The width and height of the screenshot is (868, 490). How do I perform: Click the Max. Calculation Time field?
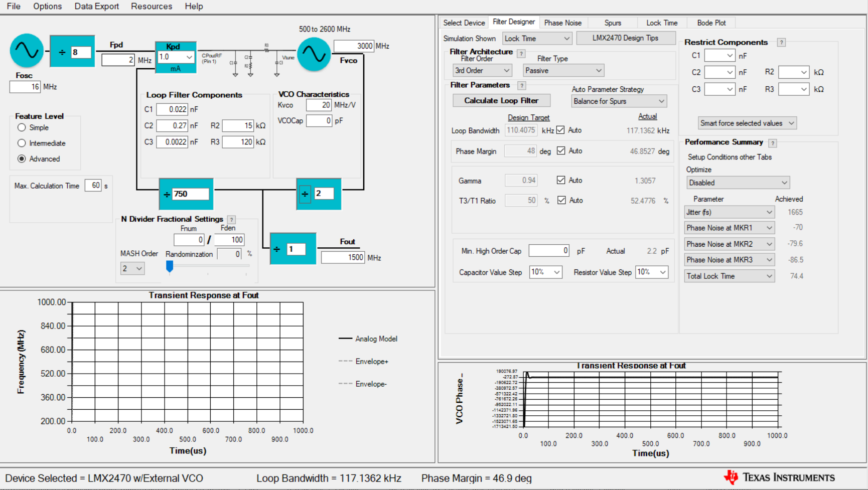pos(93,185)
